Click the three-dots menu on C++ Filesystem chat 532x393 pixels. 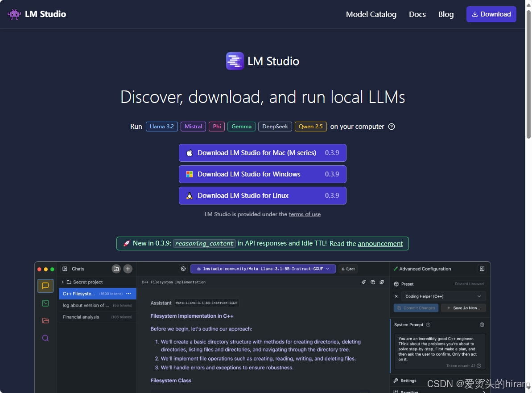tap(128, 294)
